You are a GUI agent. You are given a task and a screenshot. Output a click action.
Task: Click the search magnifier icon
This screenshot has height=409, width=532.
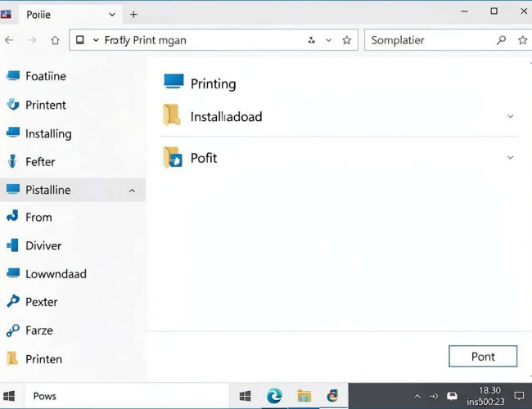501,40
